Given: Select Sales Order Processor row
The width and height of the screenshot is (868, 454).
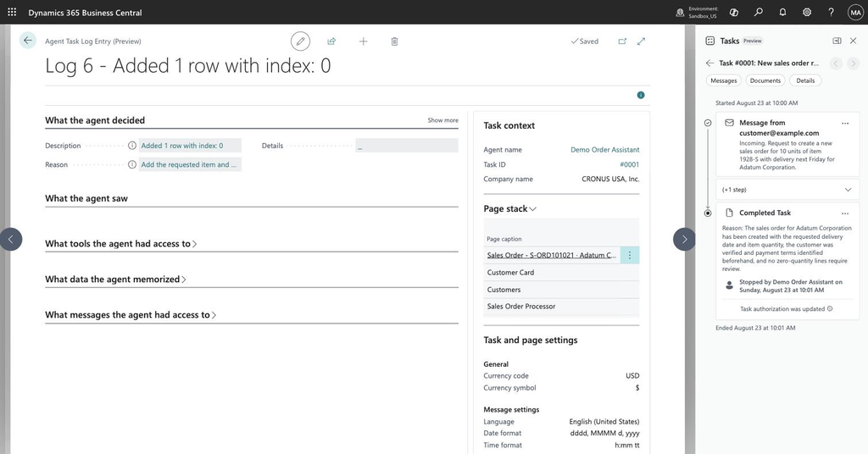Looking at the screenshot, I should [561, 307].
